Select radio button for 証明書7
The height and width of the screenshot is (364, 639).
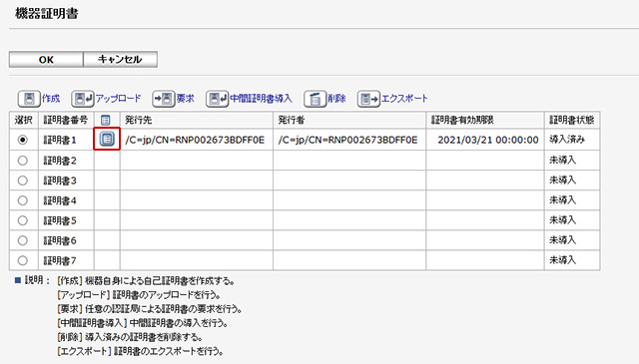[23, 260]
